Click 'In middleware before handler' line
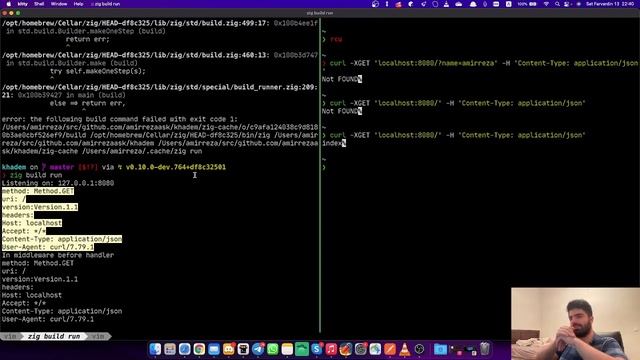 tap(58, 255)
